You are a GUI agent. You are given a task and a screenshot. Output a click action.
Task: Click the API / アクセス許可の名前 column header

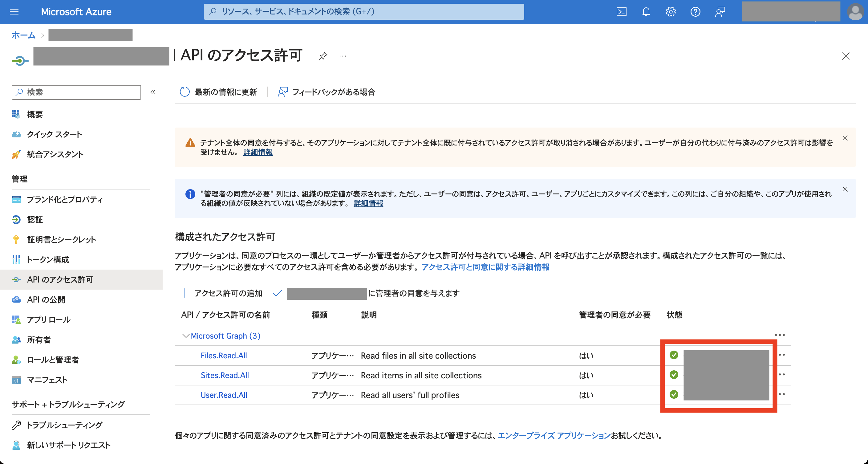click(225, 315)
